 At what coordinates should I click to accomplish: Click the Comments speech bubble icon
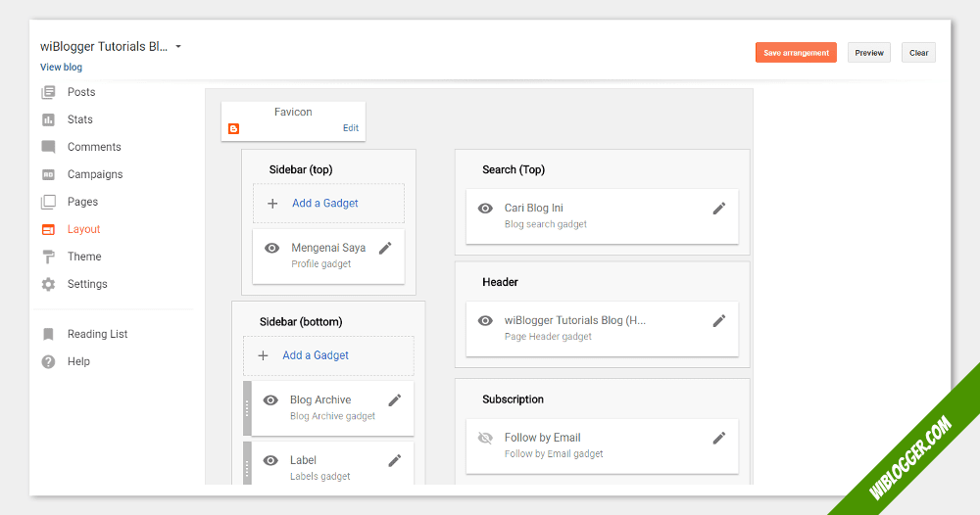click(x=48, y=147)
